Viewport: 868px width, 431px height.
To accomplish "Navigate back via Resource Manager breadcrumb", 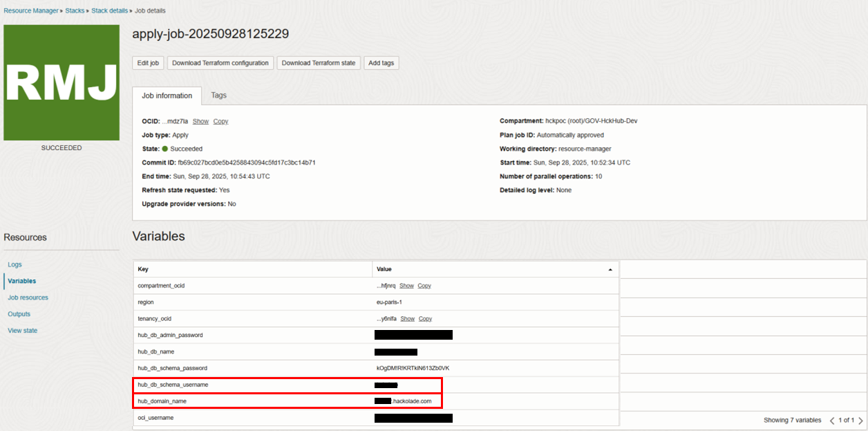I will pyautogui.click(x=31, y=10).
